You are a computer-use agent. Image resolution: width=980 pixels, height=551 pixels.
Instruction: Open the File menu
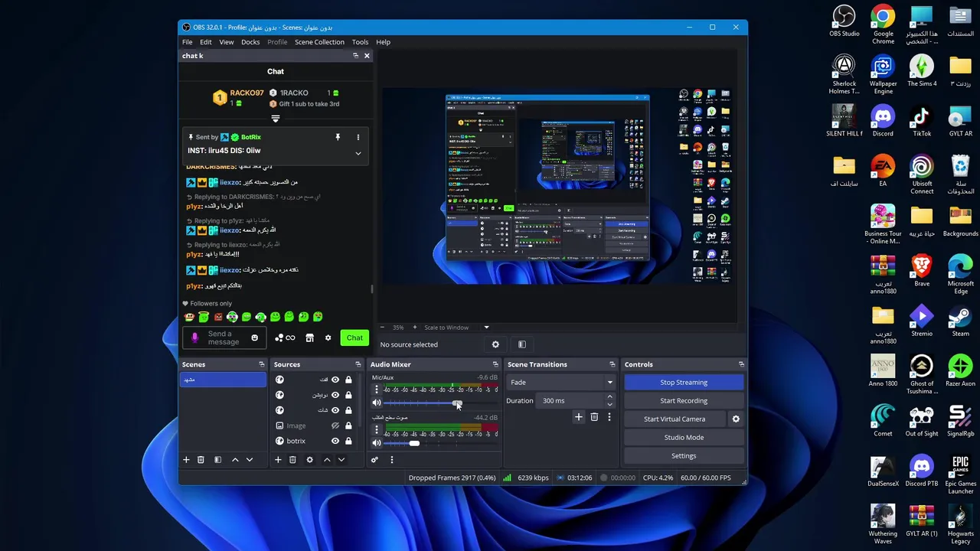click(188, 42)
